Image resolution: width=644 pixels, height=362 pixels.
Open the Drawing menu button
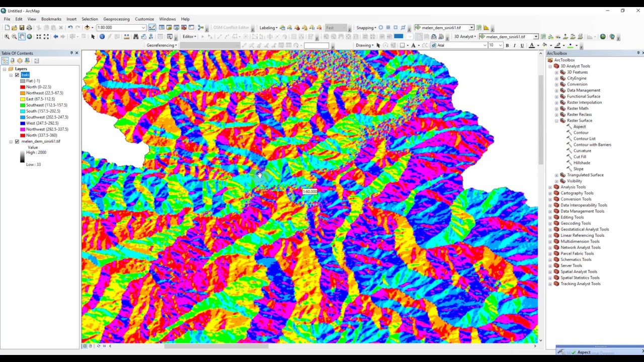tap(364, 45)
